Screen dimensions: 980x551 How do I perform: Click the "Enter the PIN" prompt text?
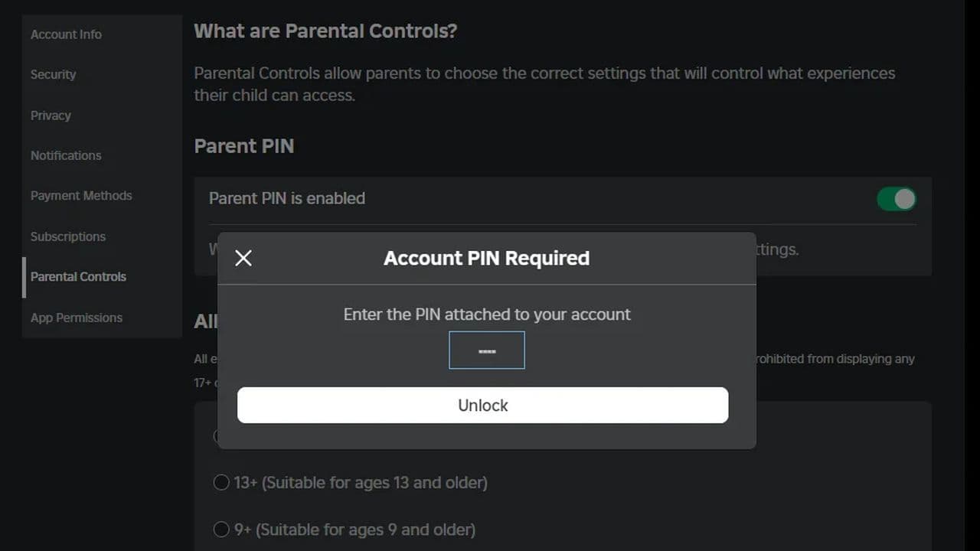click(x=487, y=315)
